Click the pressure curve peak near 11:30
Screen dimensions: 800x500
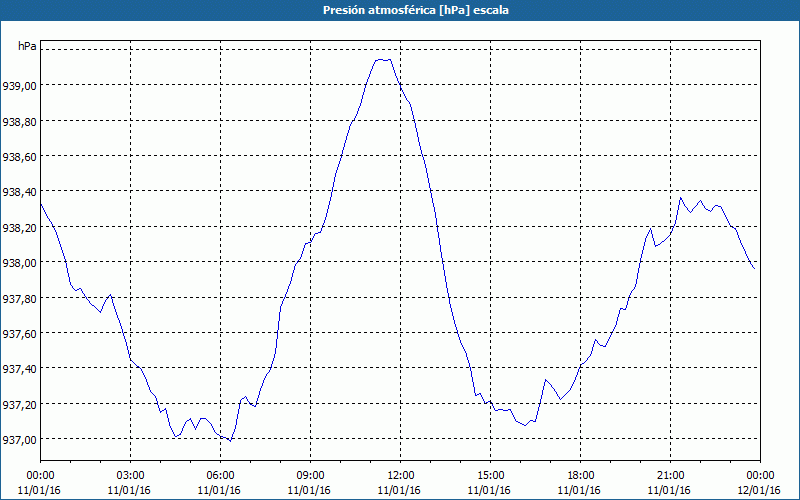pyautogui.click(x=383, y=60)
